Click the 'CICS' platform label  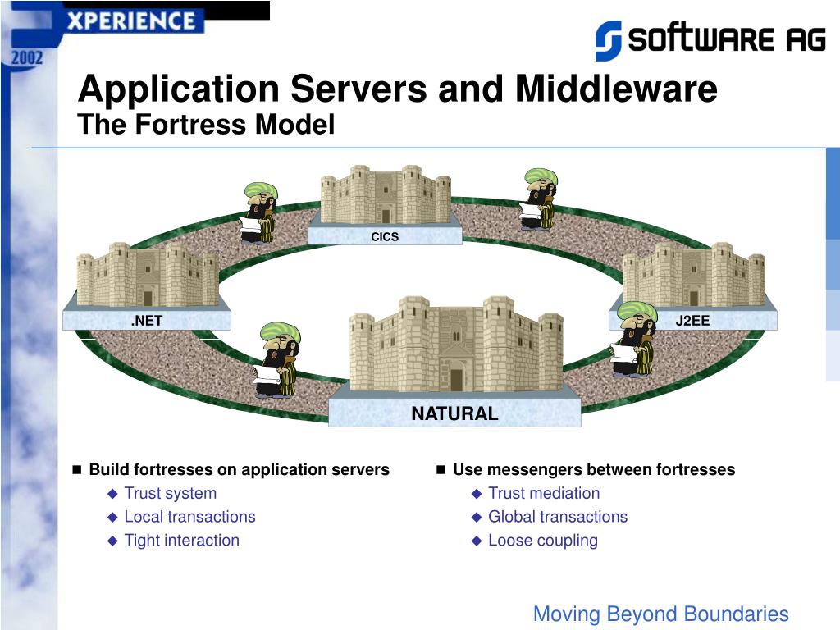tap(385, 236)
